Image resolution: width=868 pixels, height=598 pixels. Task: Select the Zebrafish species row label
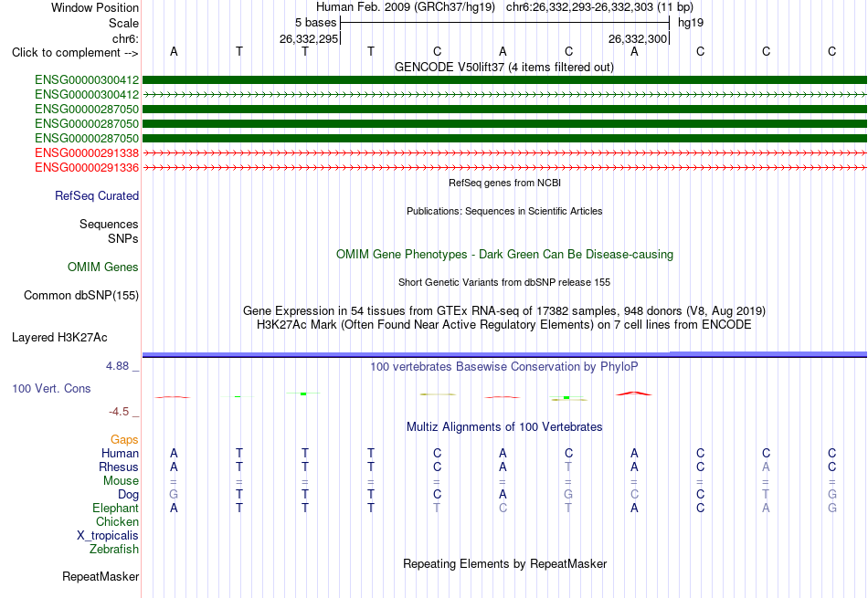point(114,550)
